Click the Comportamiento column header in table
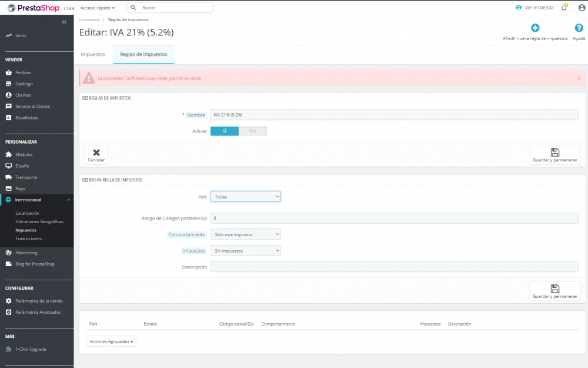The width and height of the screenshot is (588, 368). 278,324
